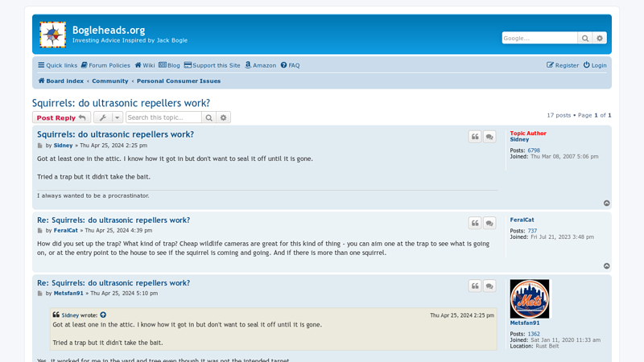This screenshot has width=644, height=362.
Task: Click post icon beside Metsfan91 byline
Action: 39,294
